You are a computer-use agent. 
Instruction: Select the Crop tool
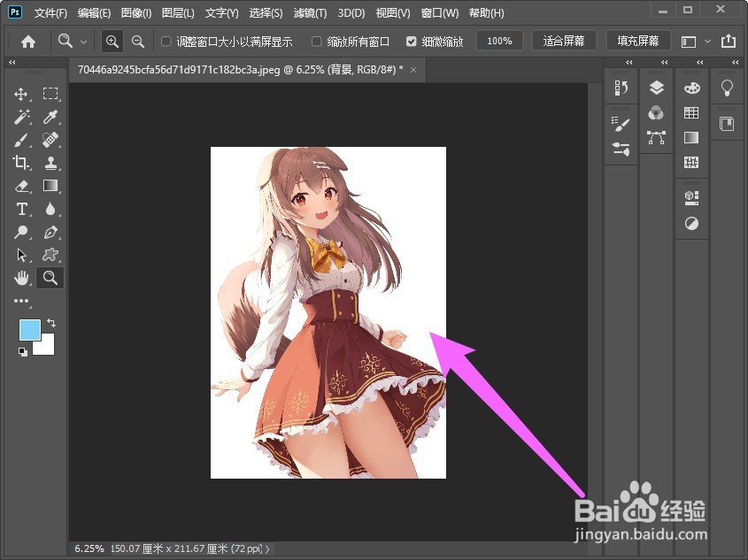point(21,163)
